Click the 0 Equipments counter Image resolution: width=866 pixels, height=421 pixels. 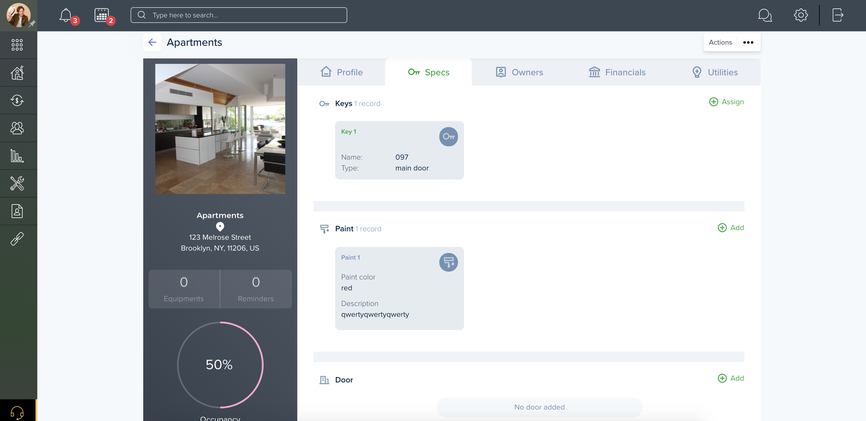tap(184, 289)
